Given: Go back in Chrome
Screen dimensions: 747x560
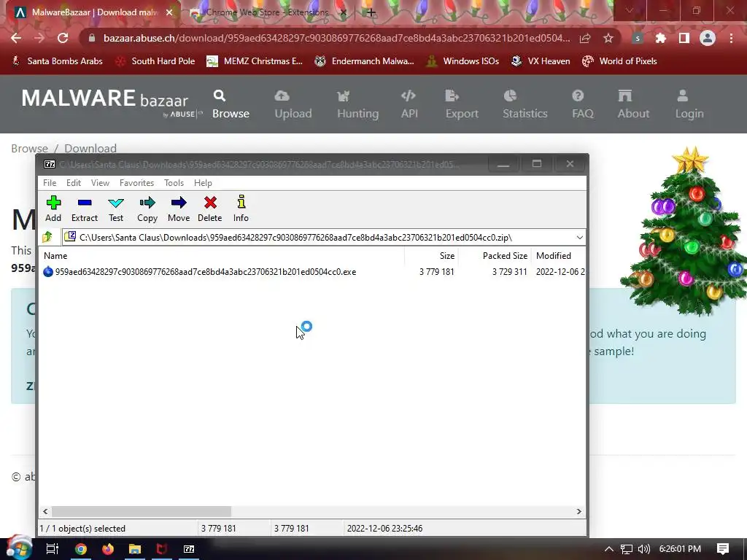Looking at the screenshot, I should [x=16, y=38].
